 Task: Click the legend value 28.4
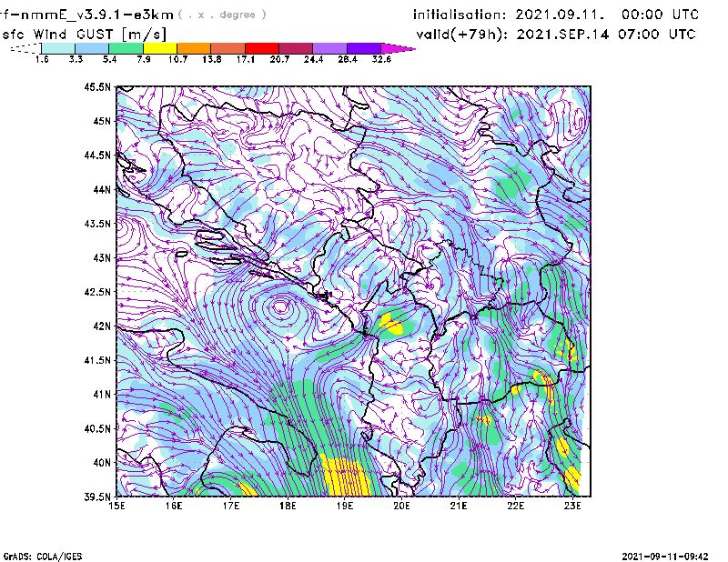[x=348, y=59]
